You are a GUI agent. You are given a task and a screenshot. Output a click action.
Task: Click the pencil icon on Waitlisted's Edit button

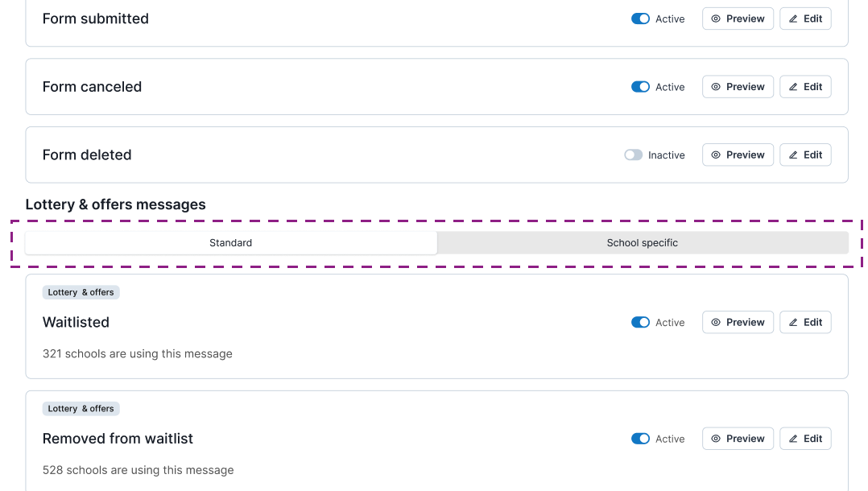pos(794,322)
